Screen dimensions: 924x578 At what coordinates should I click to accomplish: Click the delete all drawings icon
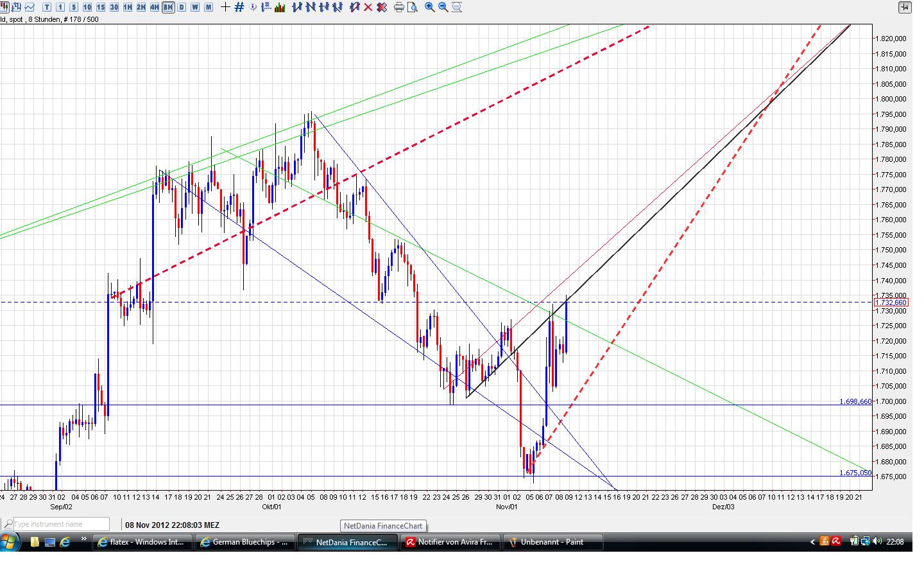pos(381,7)
